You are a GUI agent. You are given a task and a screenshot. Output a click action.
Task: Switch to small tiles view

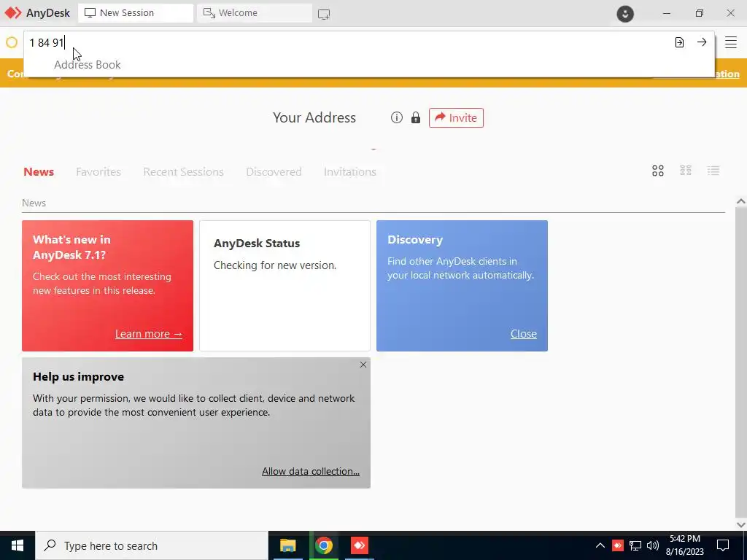[686, 171]
